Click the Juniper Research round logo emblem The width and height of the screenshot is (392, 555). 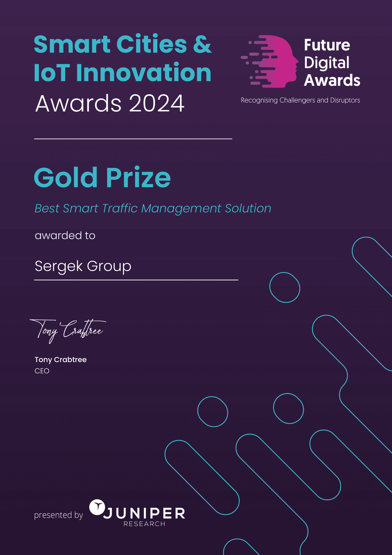pyautogui.click(x=97, y=507)
